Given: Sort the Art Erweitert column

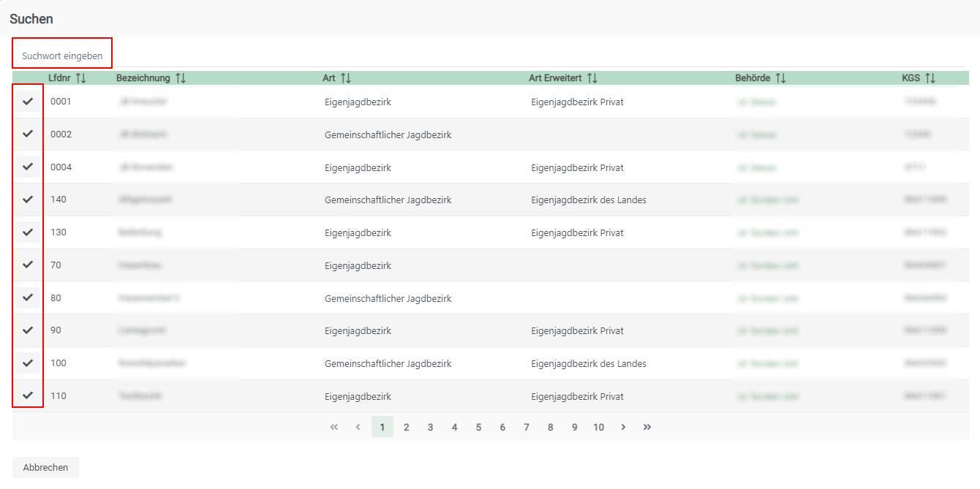Looking at the screenshot, I should point(592,78).
